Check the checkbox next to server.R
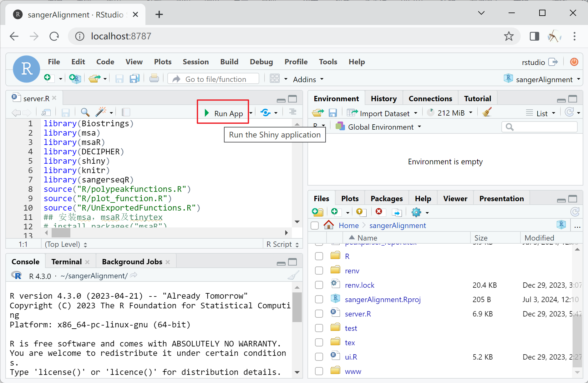The image size is (588, 383). pyautogui.click(x=319, y=314)
